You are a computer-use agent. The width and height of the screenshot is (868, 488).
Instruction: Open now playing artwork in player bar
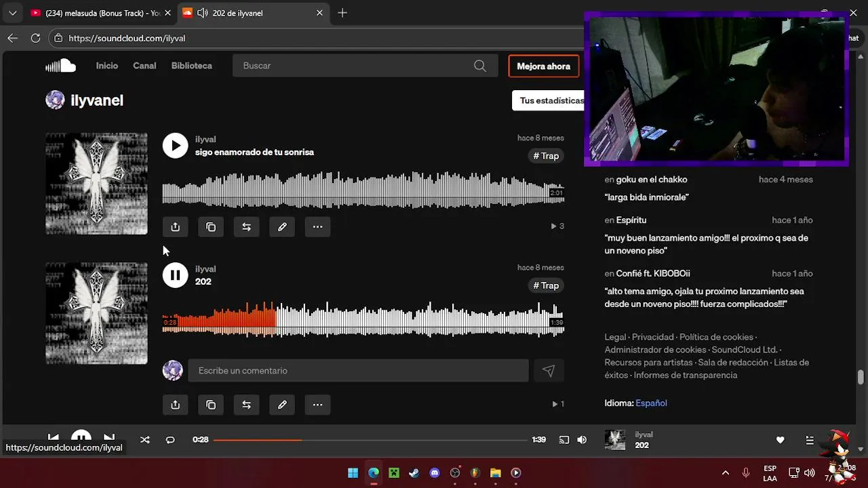pos(615,440)
